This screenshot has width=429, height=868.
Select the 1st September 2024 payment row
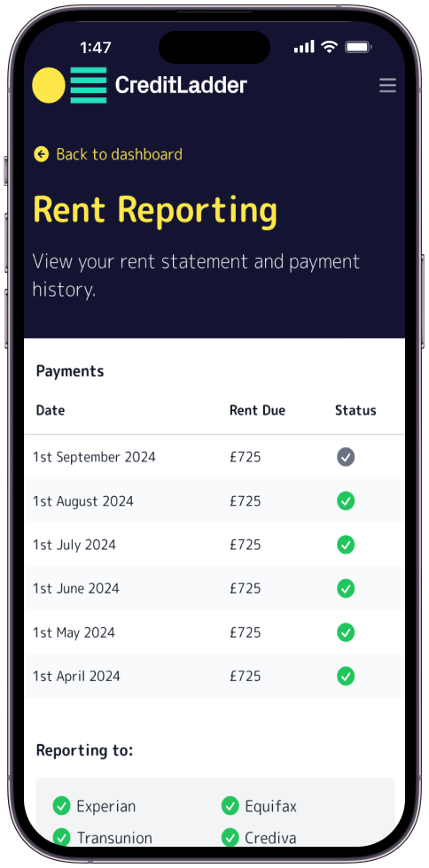tap(214, 457)
